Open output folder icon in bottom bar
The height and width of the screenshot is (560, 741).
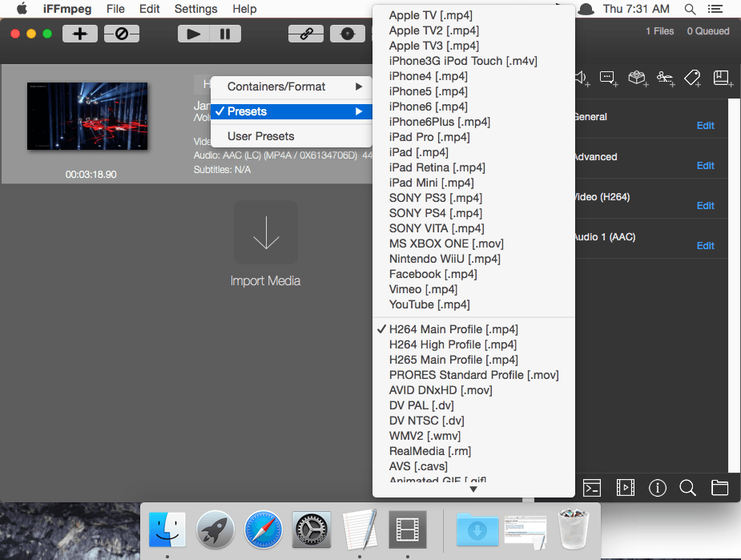click(719, 488)
